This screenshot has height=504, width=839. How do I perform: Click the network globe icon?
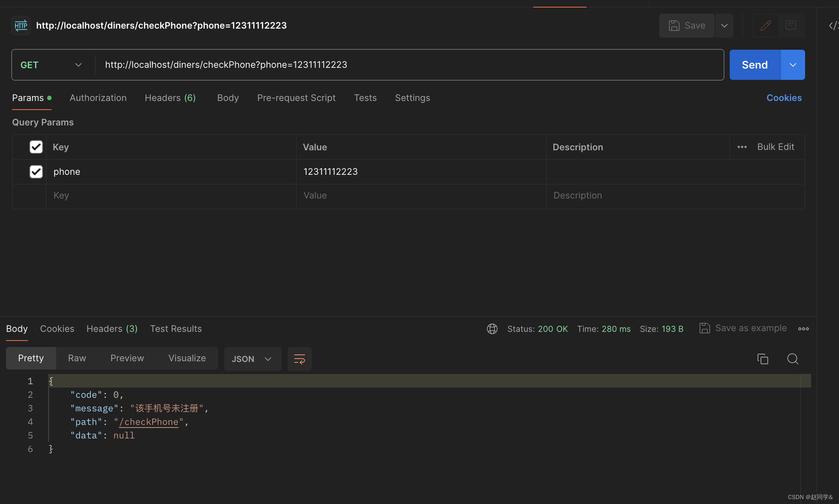point(492,329)
